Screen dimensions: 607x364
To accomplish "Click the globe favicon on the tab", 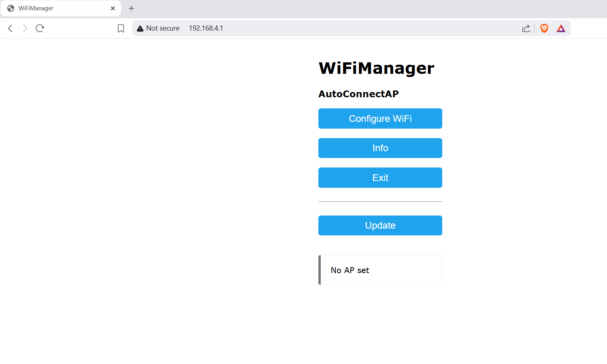I will click(11, 8).
